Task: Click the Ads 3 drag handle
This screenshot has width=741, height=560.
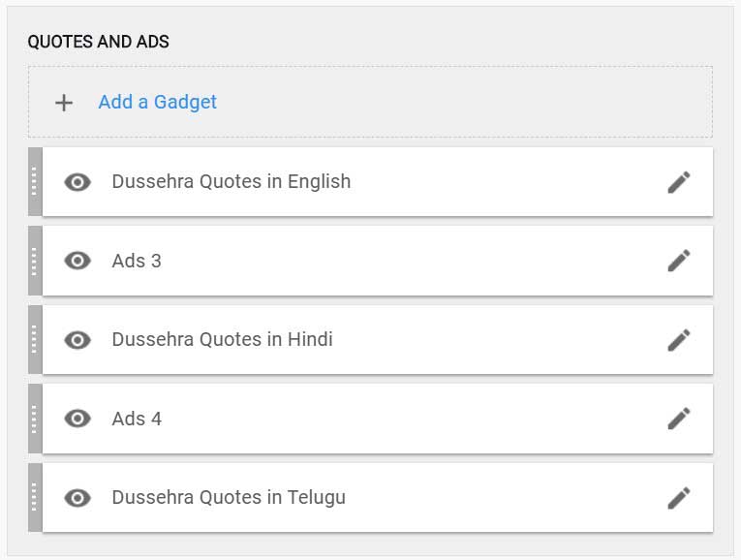Action: click(x=35, y=261)
